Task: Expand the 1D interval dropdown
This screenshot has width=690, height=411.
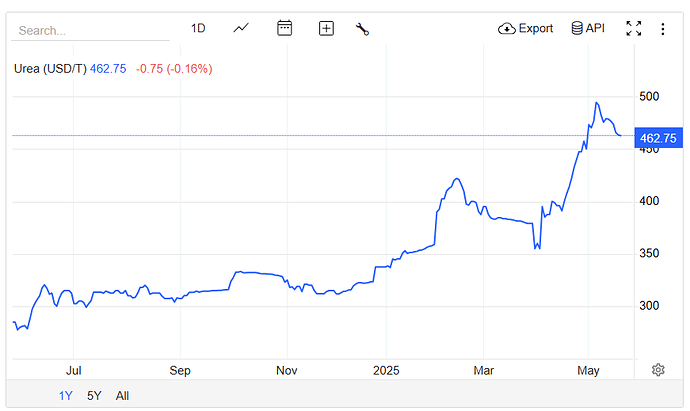Action: coord(198,28)
